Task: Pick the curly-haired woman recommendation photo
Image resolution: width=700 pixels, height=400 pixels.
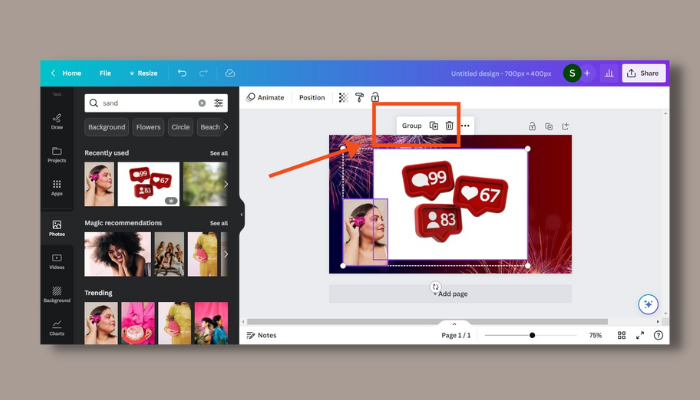Action: (117, 254)
